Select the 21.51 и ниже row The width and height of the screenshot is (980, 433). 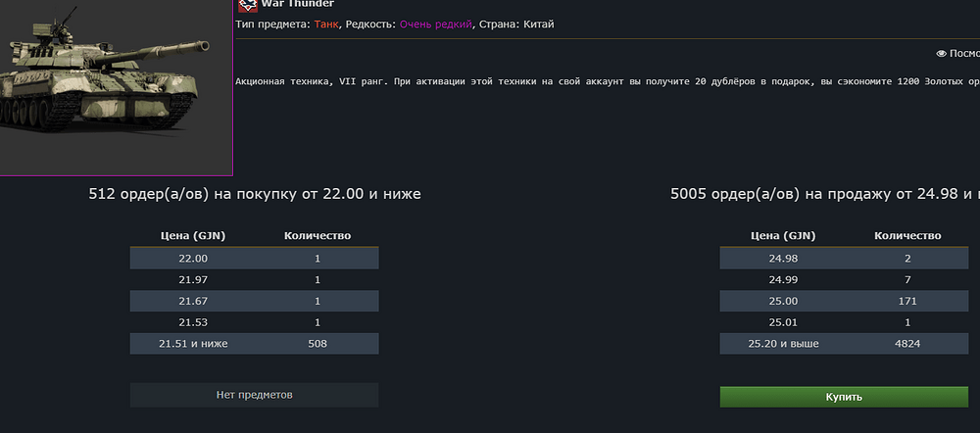(255, 344)
